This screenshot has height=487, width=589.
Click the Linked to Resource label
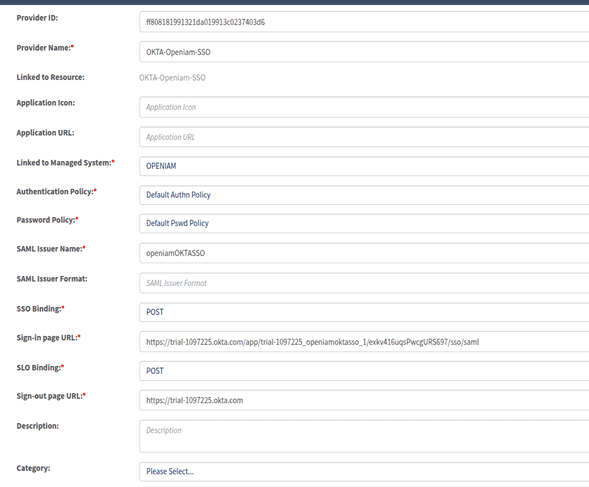50,77
